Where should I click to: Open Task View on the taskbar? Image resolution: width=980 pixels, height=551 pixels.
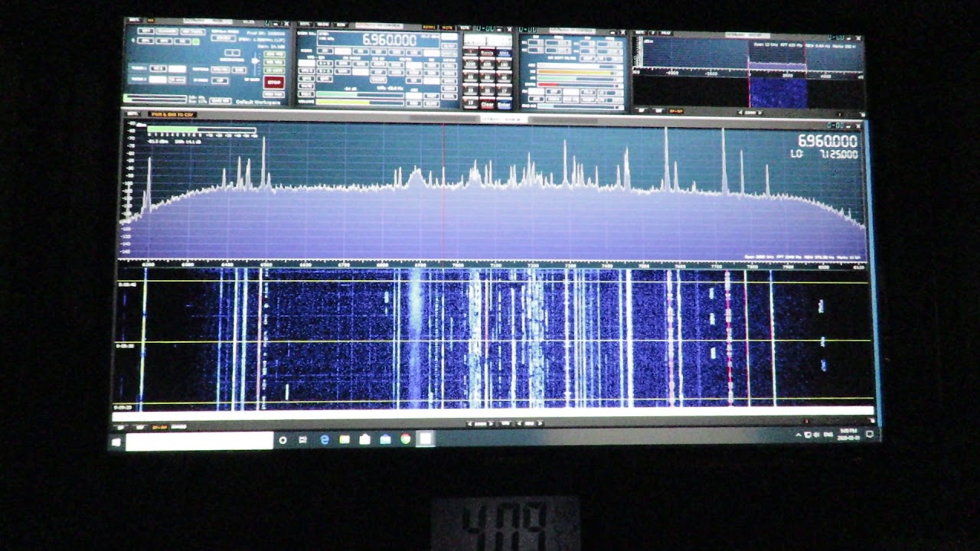point(302,441)
